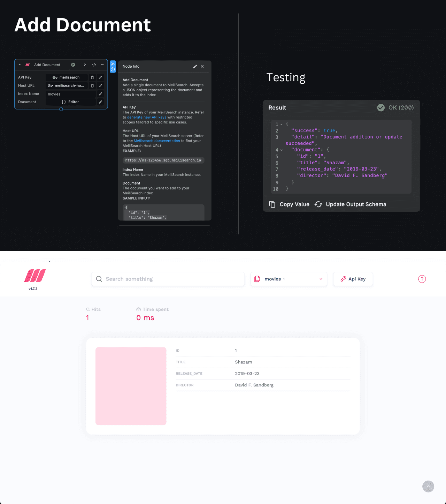Edit the API Key field with the pencil icon
The image size is (446, 504).
point(100,77)
